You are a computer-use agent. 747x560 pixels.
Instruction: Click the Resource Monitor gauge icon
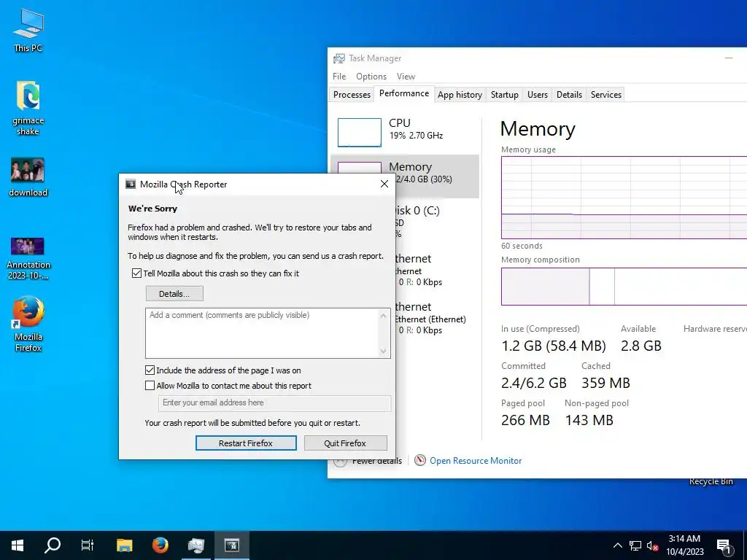pyautogui.click(x=419, y=460)
